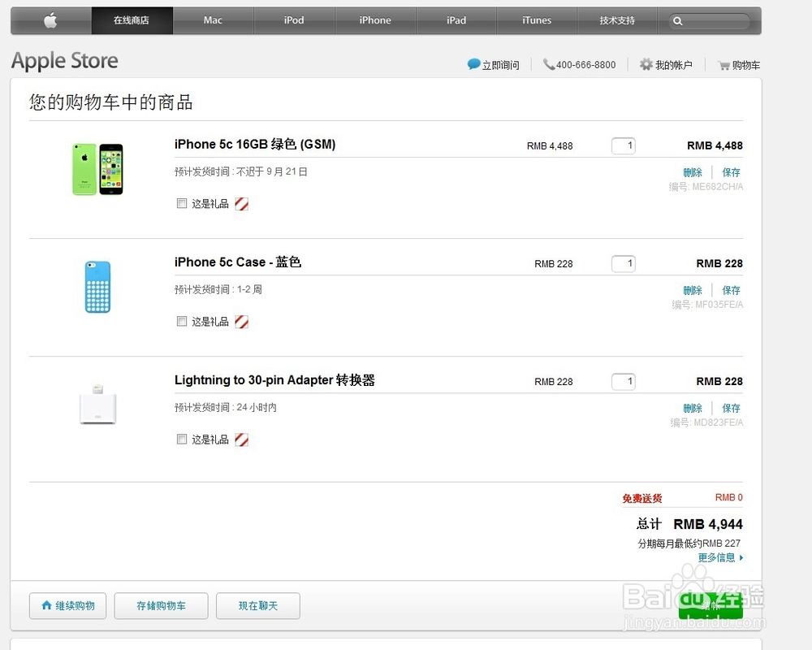The width and height of the screenshot is (812, 650).
Task: Click the gift wrap icon for Lightning Adapter
Action: 241,440
